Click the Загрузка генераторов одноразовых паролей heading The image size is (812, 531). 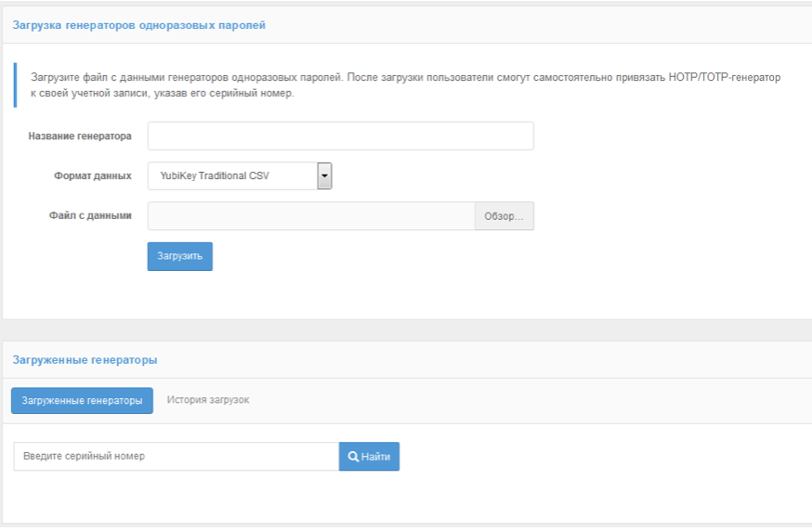click(x=139, y=25)
